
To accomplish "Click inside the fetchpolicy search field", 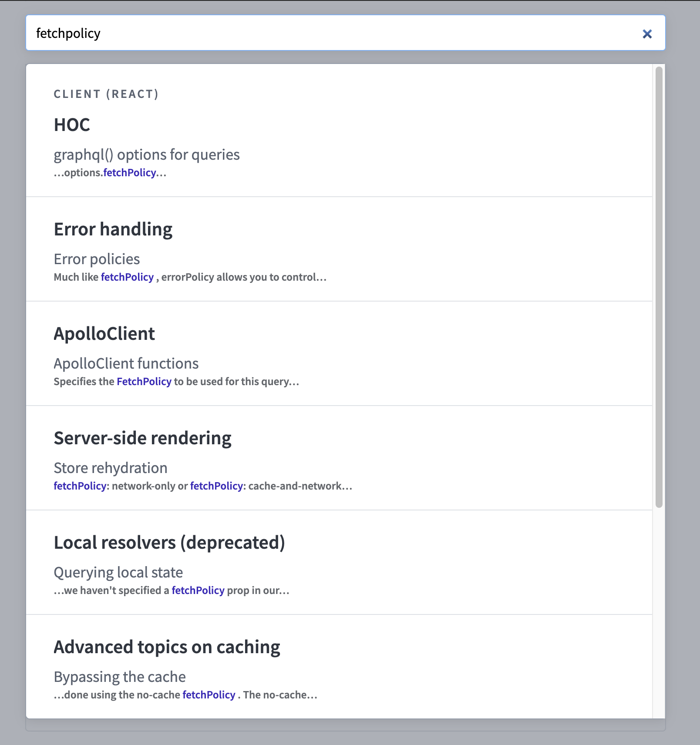I will pos(261,33).
